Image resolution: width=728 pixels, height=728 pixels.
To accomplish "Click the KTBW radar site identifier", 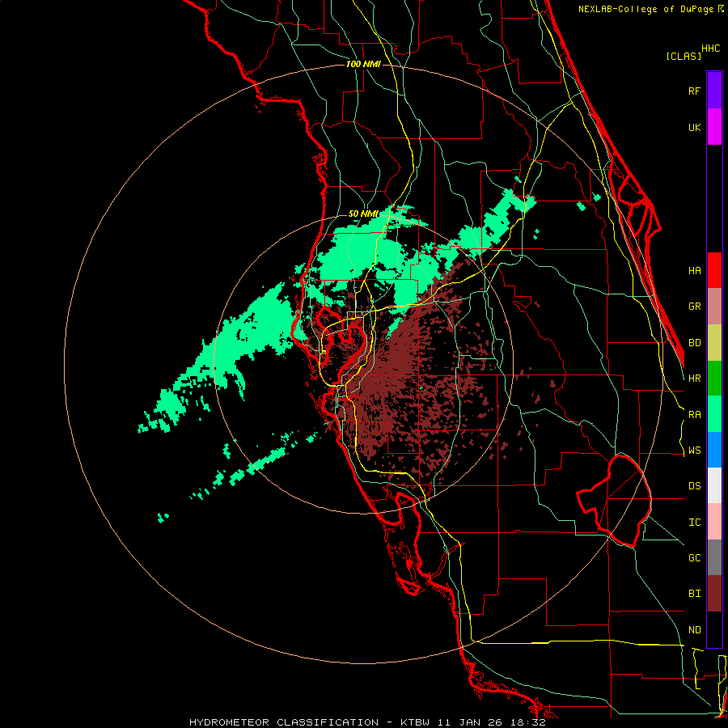I will (x=415, y=722).
